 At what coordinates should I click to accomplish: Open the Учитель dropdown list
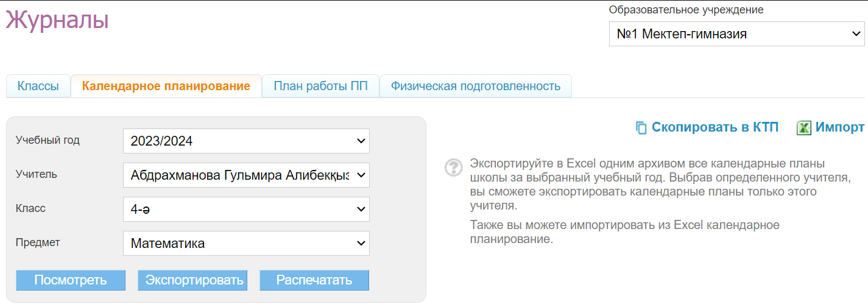[246, 175]
